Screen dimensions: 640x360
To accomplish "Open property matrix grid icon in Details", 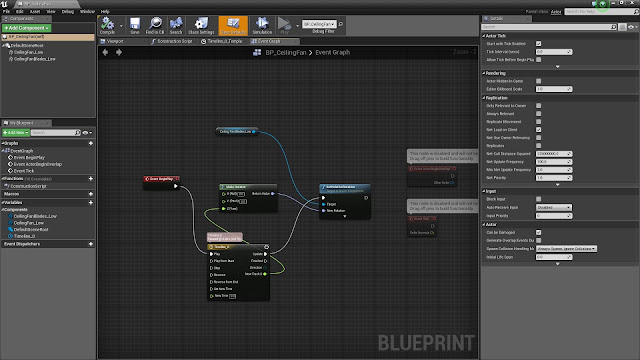I will pos(622,27).
